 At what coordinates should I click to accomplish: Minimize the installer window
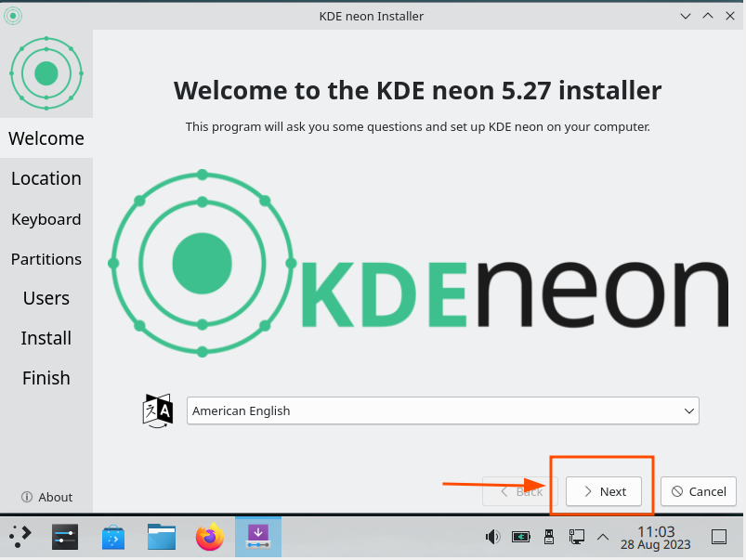686,16
